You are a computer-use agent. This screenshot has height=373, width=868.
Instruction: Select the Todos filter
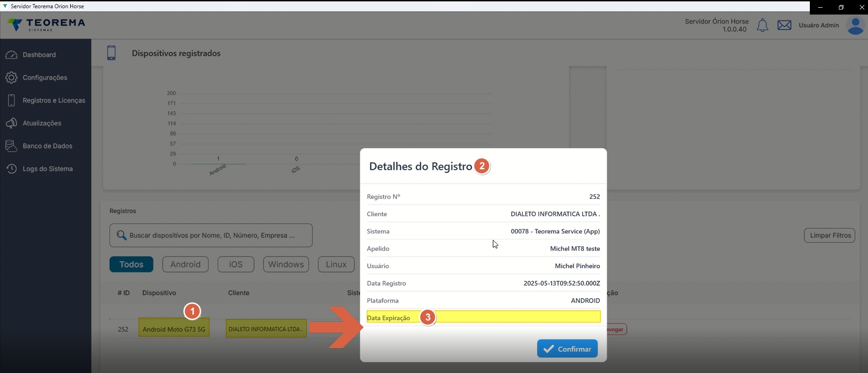(131, 264)
